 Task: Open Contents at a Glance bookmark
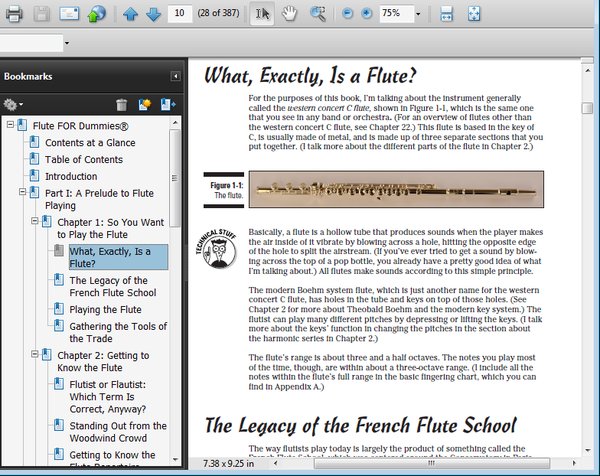[x=90, y=143]
